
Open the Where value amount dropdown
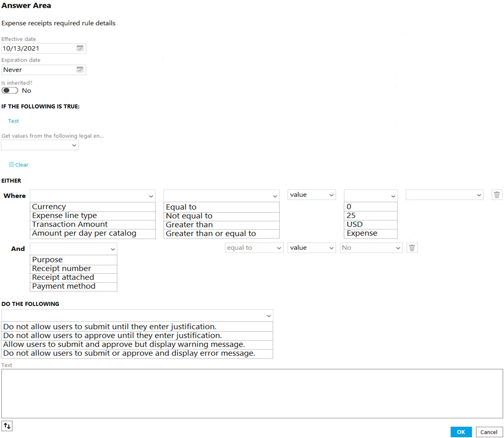click(x=371, y=196)
